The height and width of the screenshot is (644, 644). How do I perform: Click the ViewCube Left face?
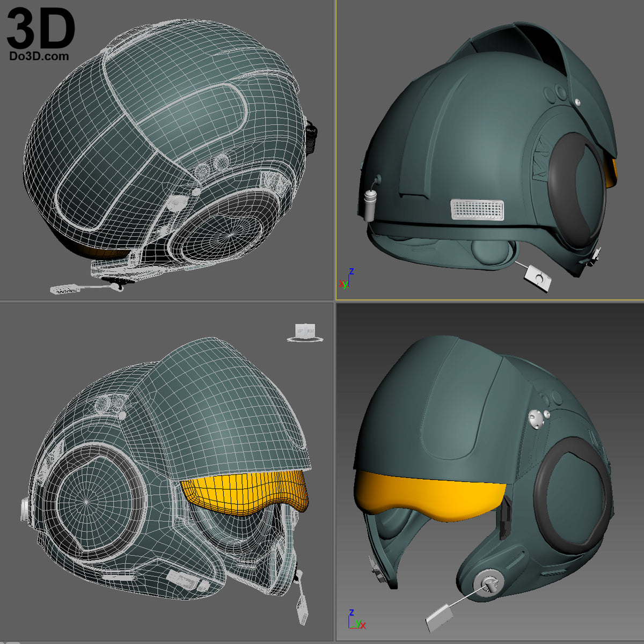[300, 331]
